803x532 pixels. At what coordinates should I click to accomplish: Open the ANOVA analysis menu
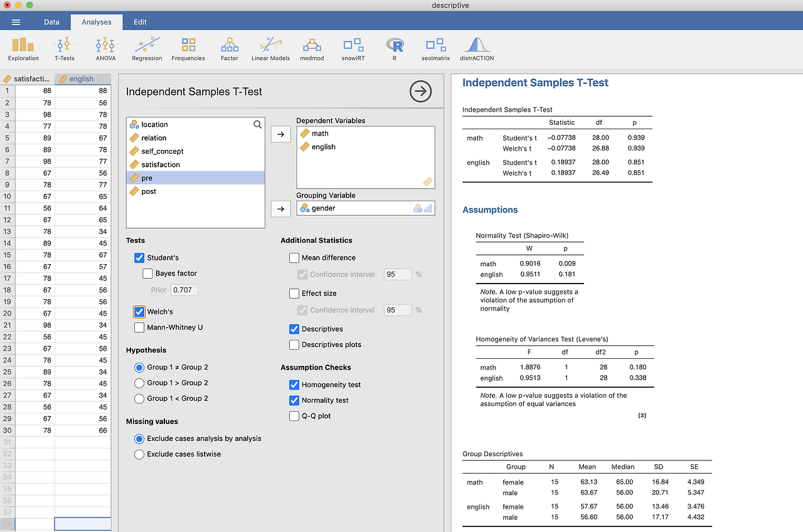105,49
